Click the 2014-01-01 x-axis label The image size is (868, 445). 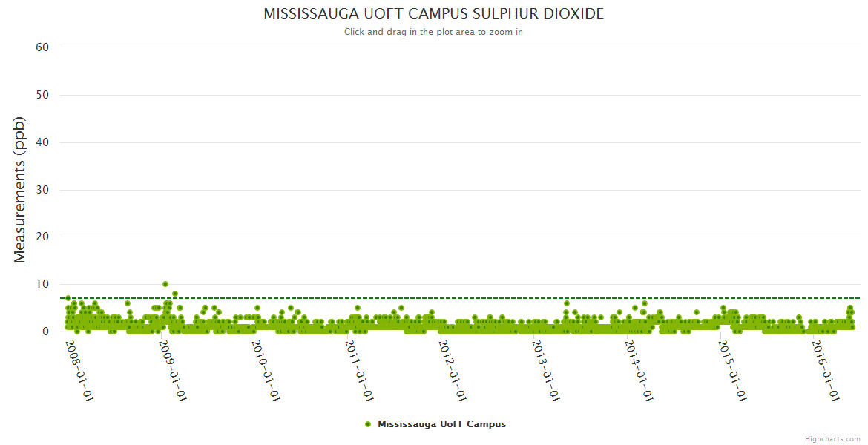coord(639,371)
